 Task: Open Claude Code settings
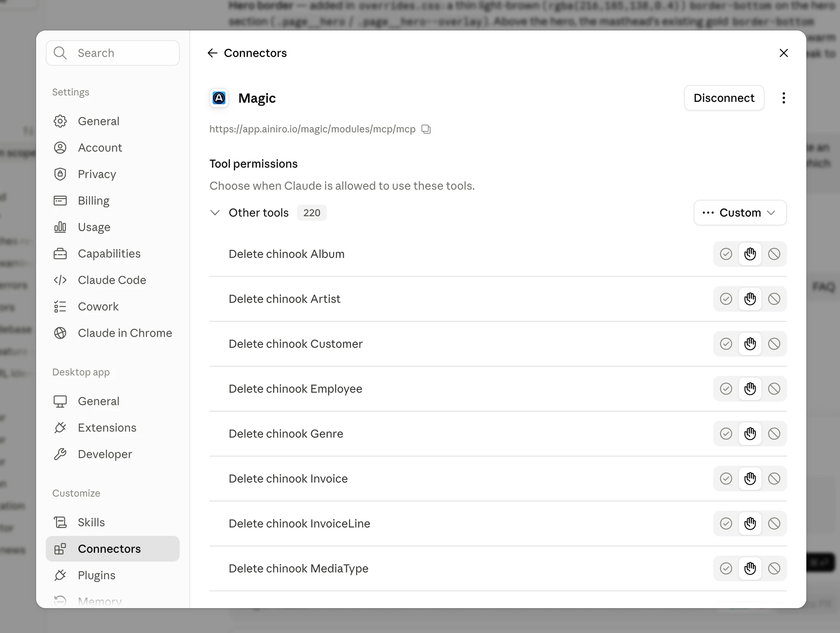point(112,280)
